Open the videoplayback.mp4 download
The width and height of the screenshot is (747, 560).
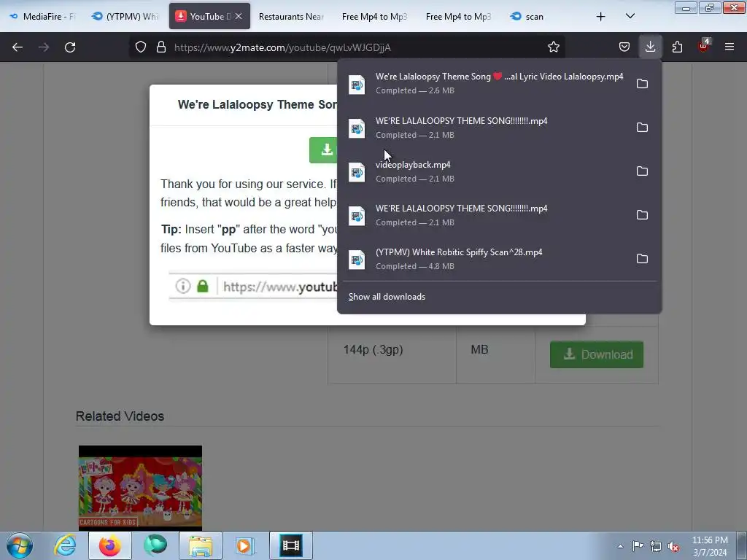(x=484, y=171)
